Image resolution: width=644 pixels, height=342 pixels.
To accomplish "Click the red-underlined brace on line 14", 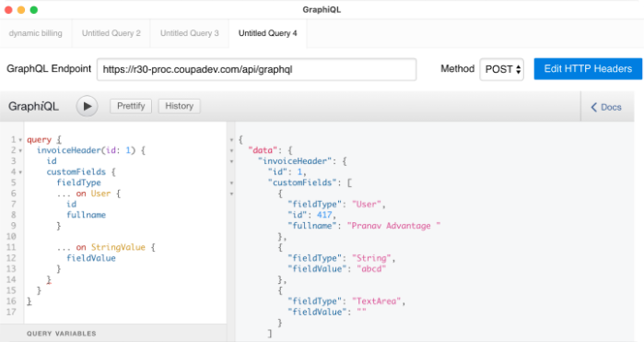I will click(49, 280).
